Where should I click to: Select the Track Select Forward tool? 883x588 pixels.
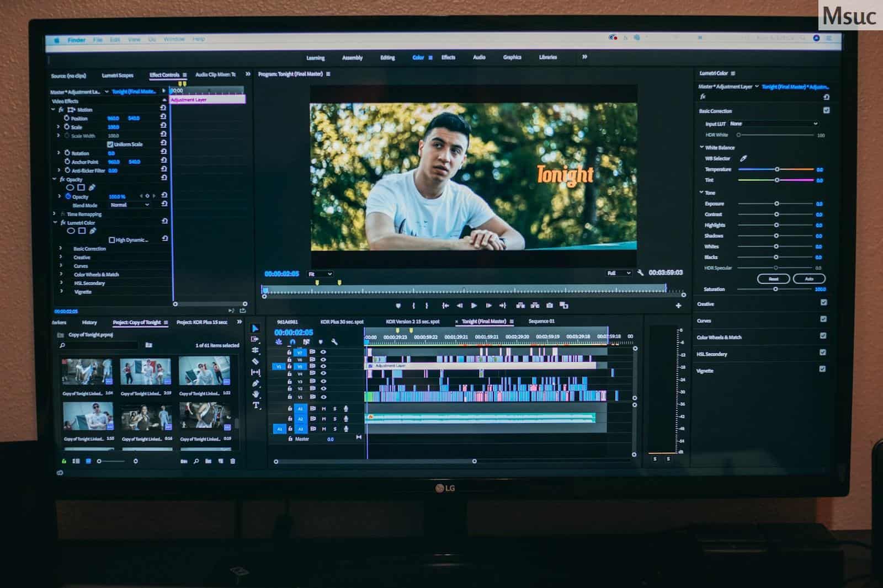tap(255, 339)
